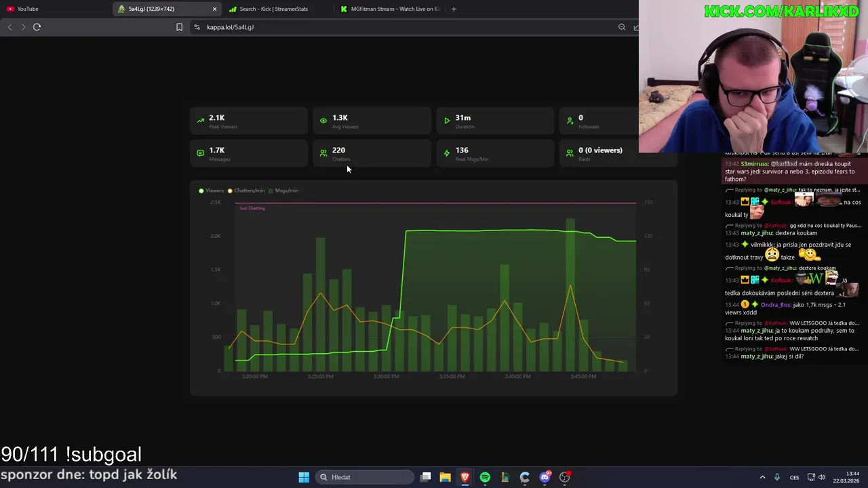Image resolution: width=868 pixels, height=488 pixels.
Task: Open the network status tray icon
Action: click(810, 477)
